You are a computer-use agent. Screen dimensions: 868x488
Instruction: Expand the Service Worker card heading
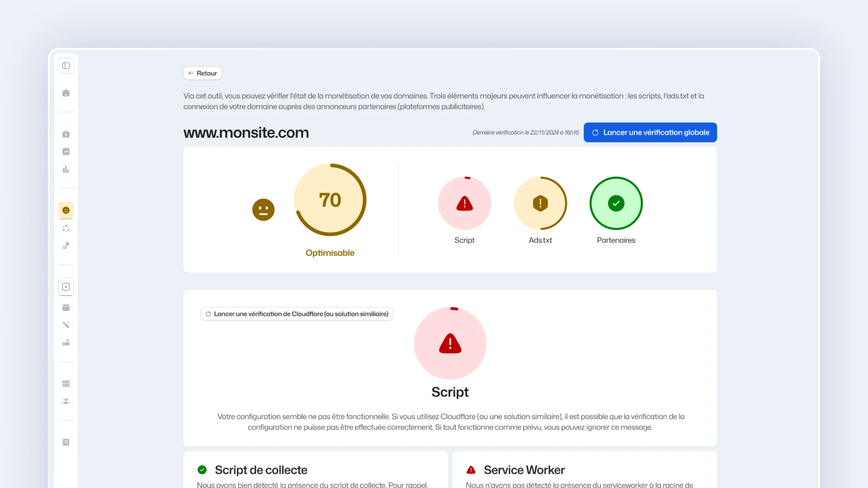click(x=524, y=470)
